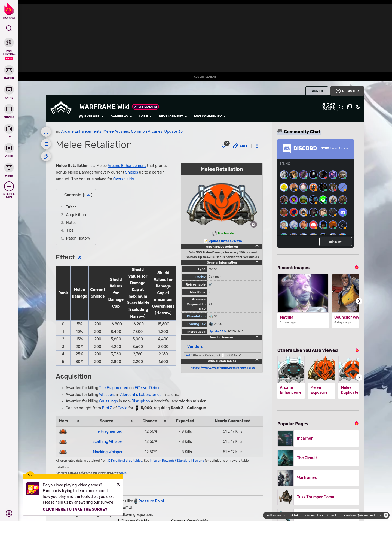Open the Lore dropdown menu
This screenshot has height=545, width=392.
tap(145, 116)
